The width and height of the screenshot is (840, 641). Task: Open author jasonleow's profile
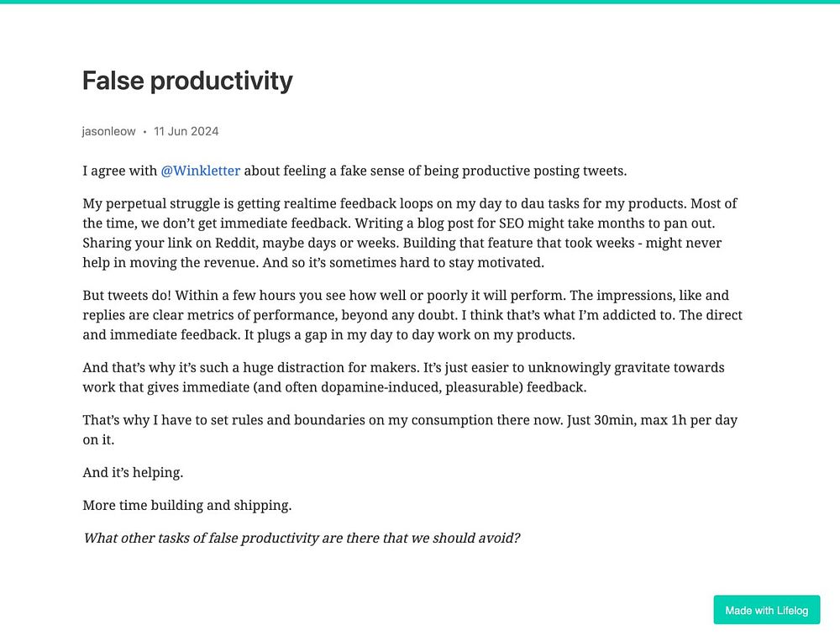[108, 131]
